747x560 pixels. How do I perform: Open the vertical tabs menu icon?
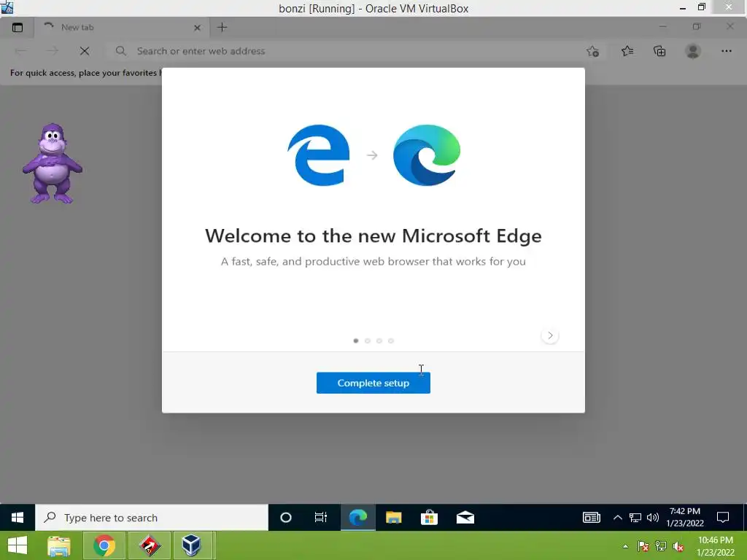point(18,28)
